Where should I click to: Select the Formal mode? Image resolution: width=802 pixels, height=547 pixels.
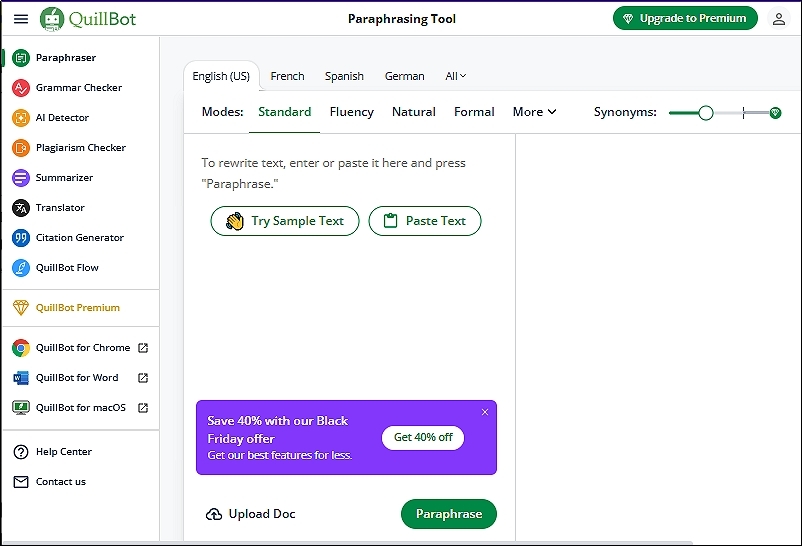point(474,112)
